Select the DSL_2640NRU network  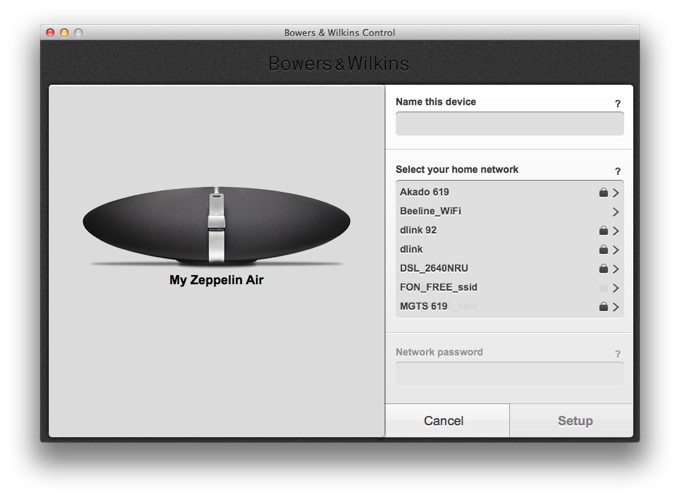[510, 269]
